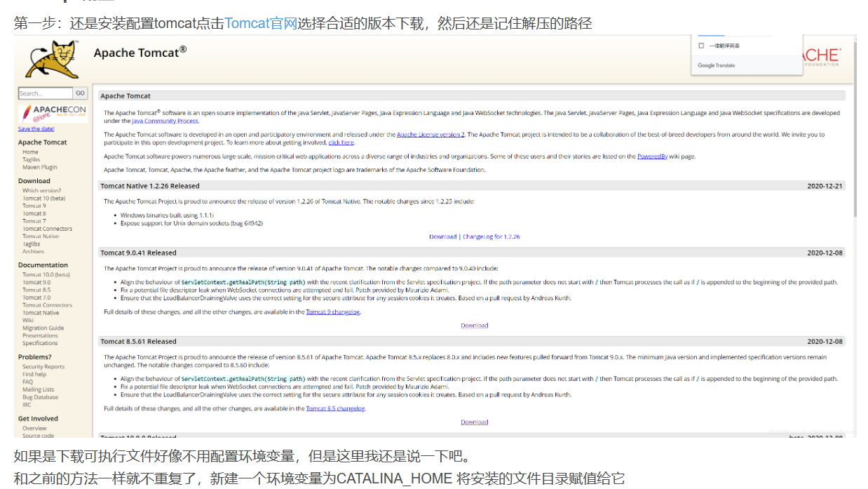
Task: Open the Wiki sidebar link
Action: coord(28,320)
